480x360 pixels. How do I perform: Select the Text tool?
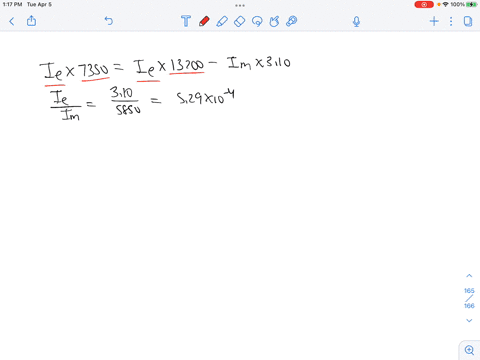tap(186, 21)
